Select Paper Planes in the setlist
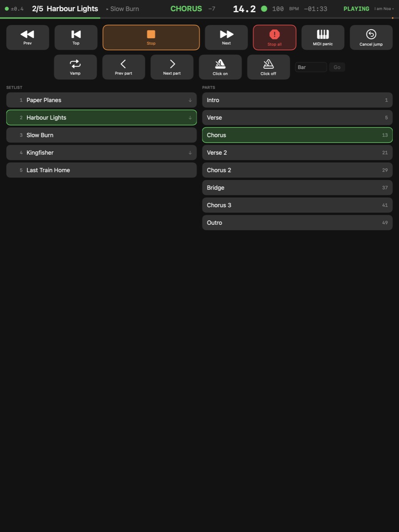This screenshot has height=532, width=399. click(x=101, y=100)
